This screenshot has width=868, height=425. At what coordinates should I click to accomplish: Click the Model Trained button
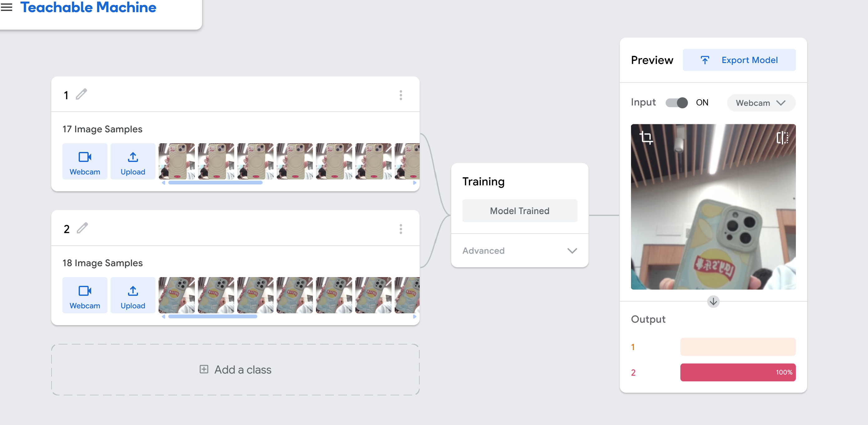click(x=520, y=211)
